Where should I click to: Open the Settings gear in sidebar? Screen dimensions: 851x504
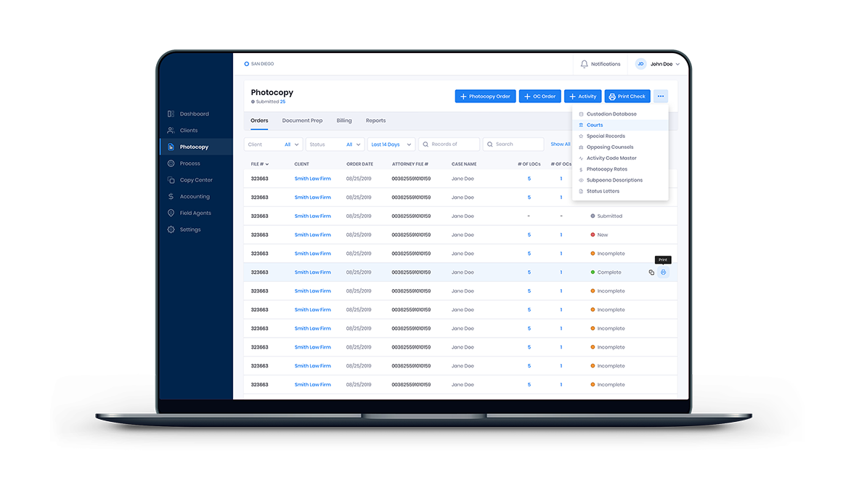pos(171,229)
